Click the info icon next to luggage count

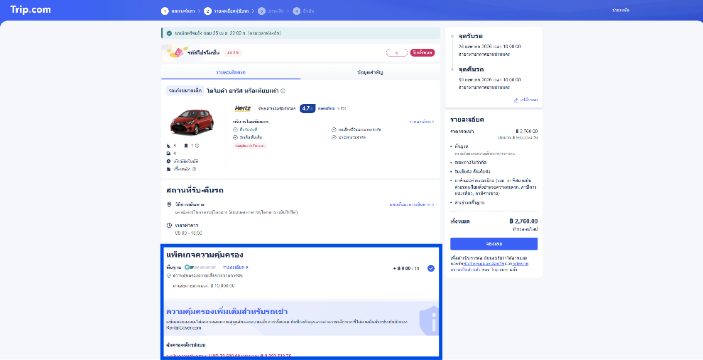click(x=197, y=146)
